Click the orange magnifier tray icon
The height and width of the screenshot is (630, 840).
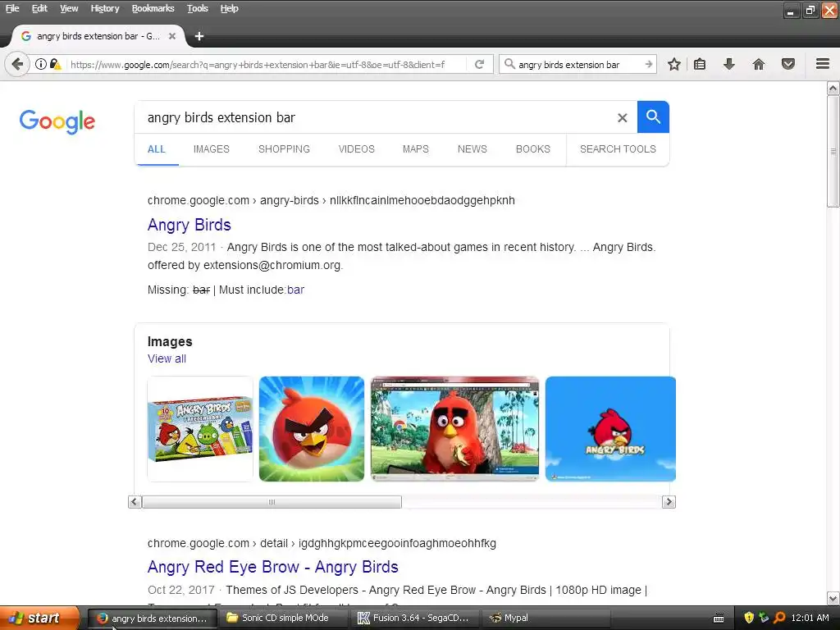click(x=779, y=618)
